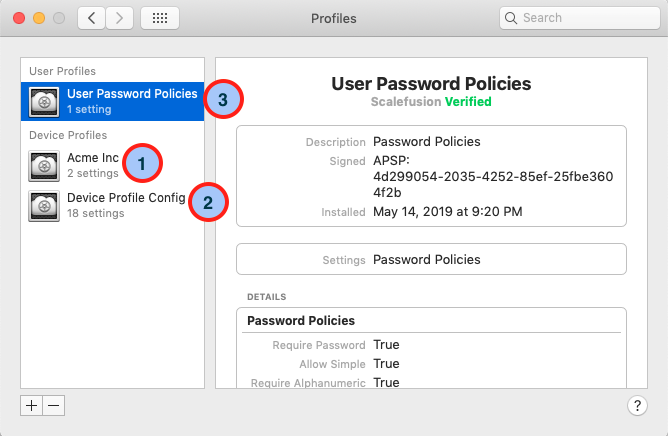The height and width of the screenshot is (436, 668).
Task: Click the Device Profile Config icon
Action: click(x=44, y=206)
